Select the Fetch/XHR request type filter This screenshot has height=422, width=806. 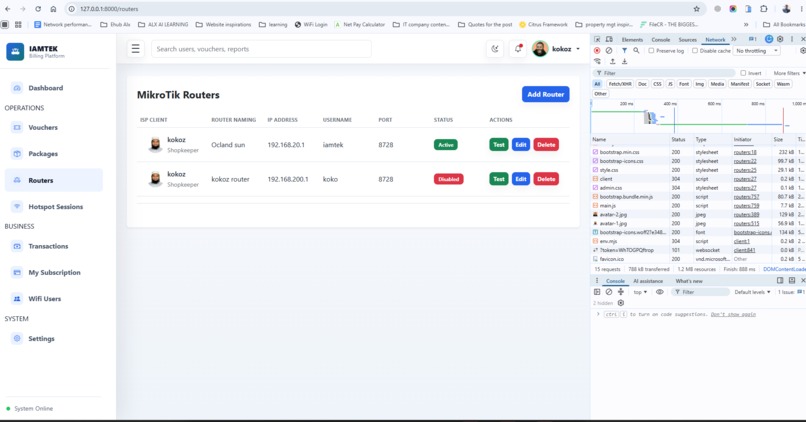click(x=620, y=84)
